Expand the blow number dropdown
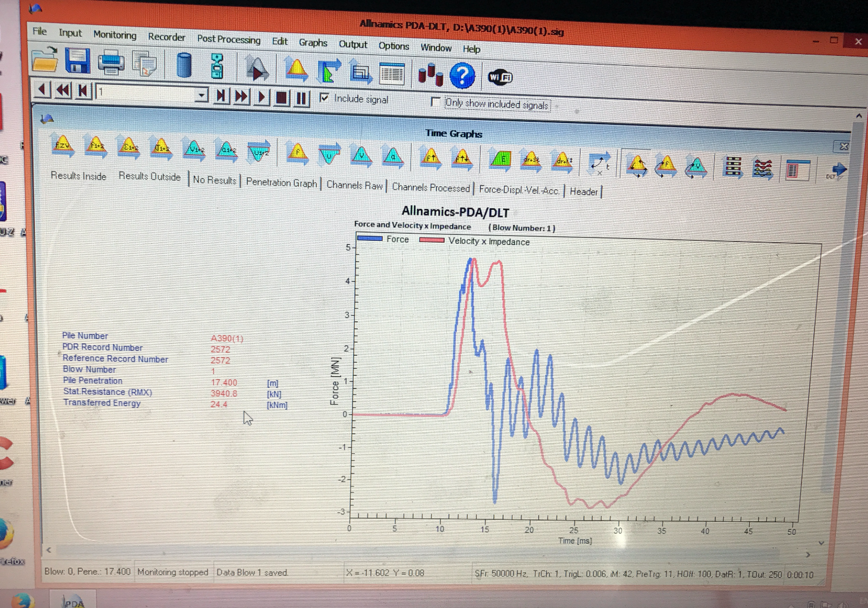The width and height of the screenshot is (868, 608). (x=202, y=95)
